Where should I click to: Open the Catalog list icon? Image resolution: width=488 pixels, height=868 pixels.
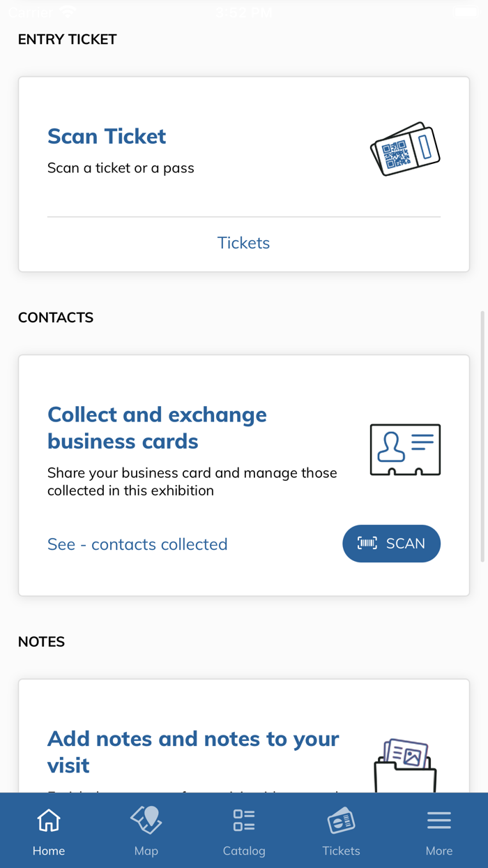pos(244,821)
